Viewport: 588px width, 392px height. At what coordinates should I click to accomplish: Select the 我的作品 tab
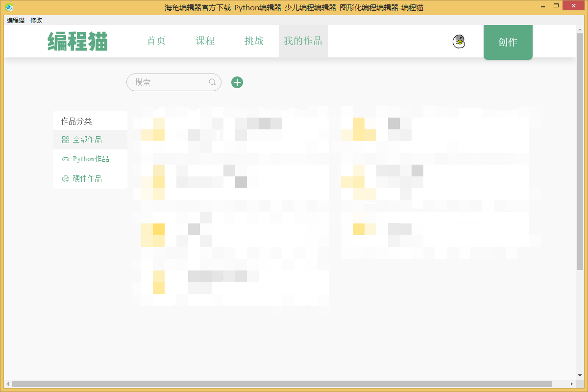303,41
